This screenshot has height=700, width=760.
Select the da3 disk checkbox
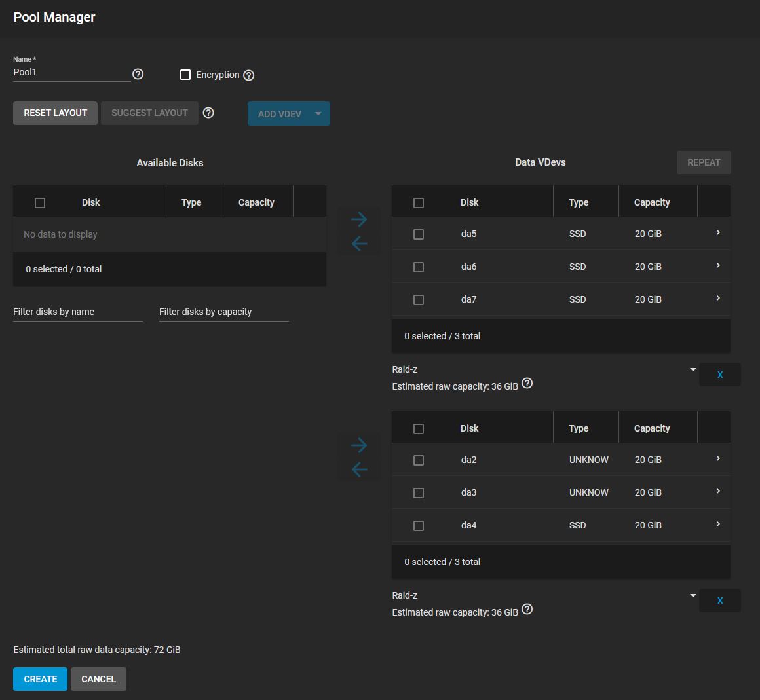[x=419, y=493]
